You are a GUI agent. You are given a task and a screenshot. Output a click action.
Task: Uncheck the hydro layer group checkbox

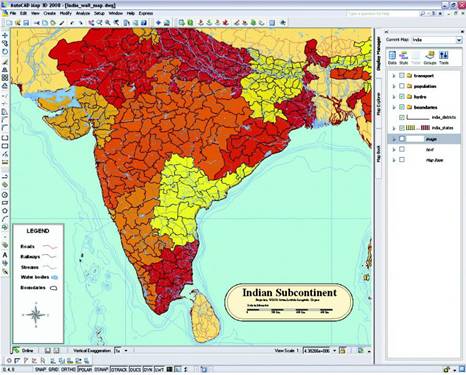tap(402, 96)
